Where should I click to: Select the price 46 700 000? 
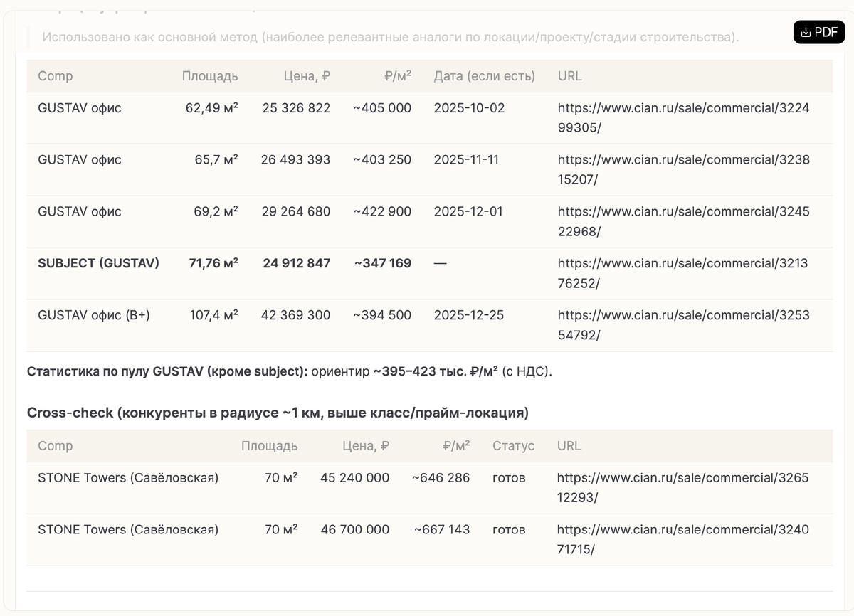pyautogui.click(x=354, y=530)
